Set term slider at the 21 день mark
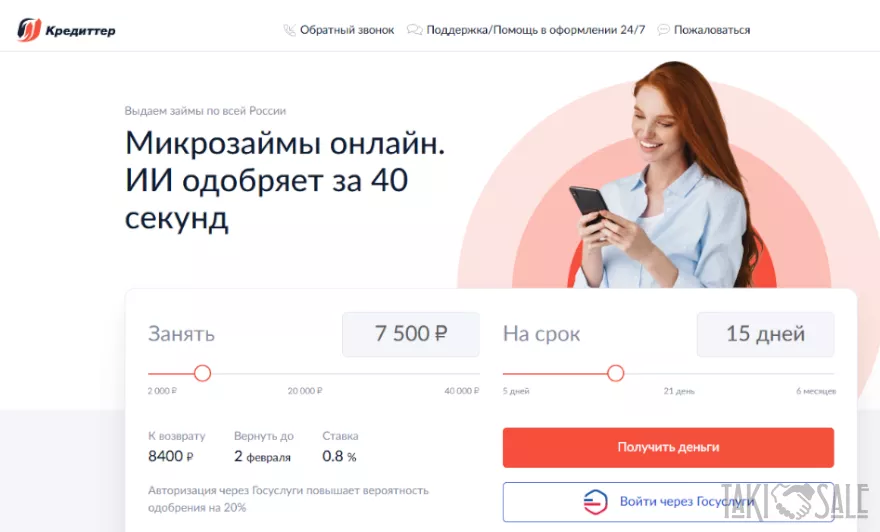The width and height of the screenshot is (880, 532). tap(679, 373)
